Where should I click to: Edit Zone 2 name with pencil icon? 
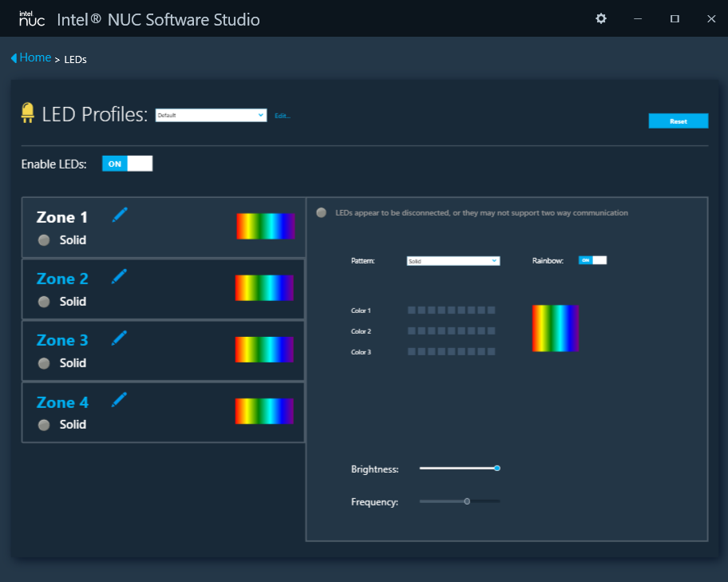click(x=119, y=276)
